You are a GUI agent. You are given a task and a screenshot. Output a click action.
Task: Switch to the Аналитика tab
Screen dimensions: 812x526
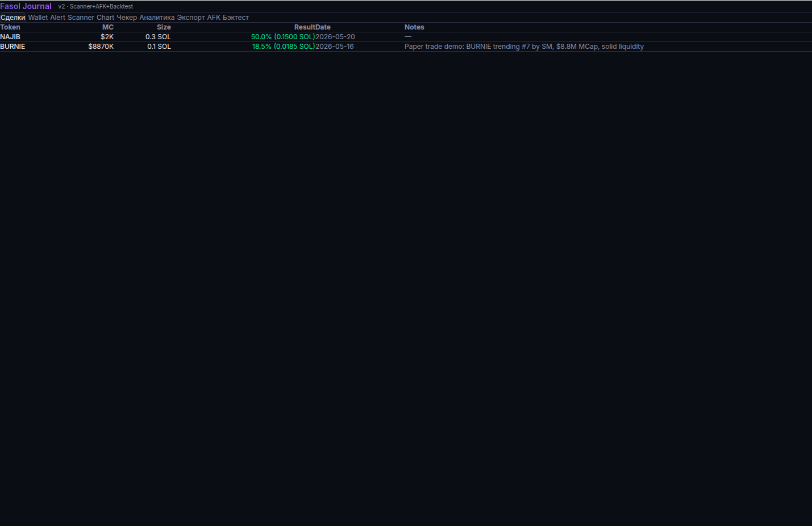[157, 18]
